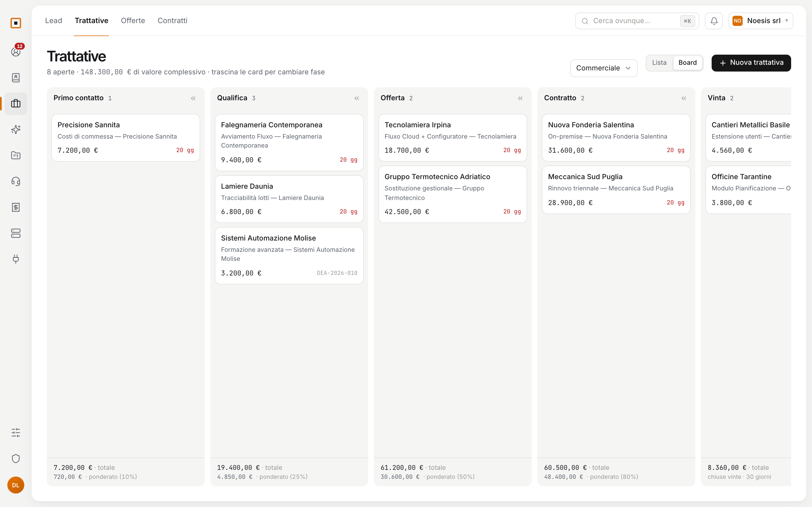The image size is (812, 507).
Task: Open the Commerciale pipeline dropdown
Action: coord(604,68)
